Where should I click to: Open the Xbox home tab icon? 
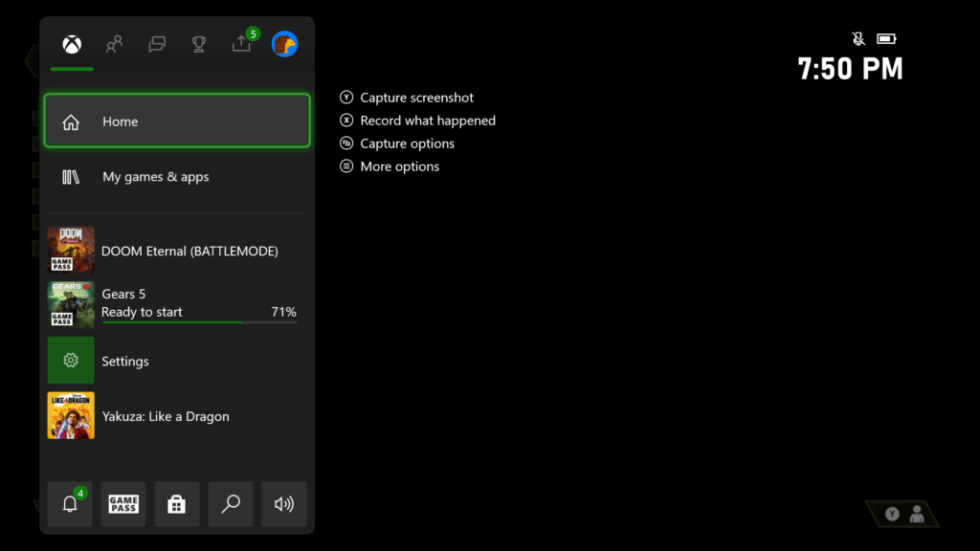72,44
